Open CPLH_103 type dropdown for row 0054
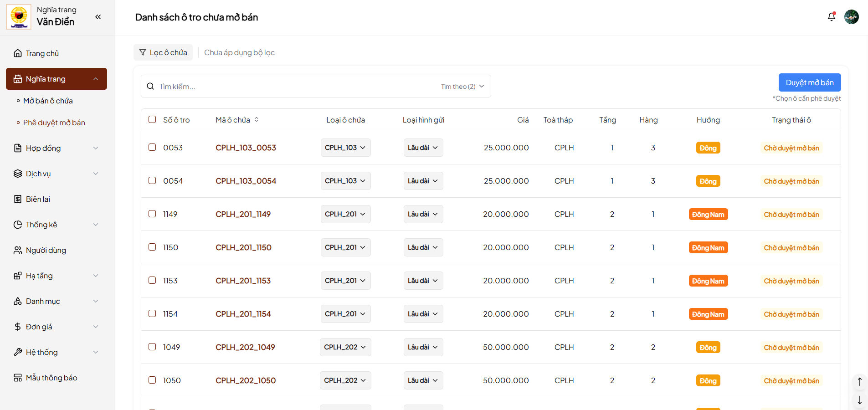 coord(345,181)
